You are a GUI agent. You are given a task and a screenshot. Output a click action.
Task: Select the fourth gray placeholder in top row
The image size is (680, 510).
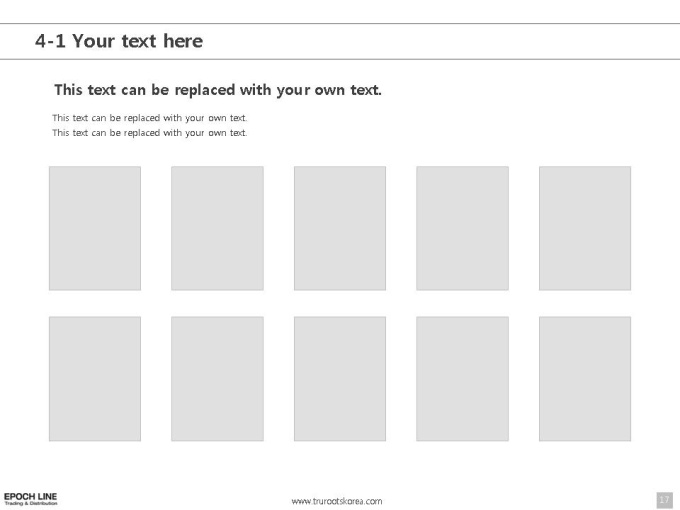tap(462, 228)
